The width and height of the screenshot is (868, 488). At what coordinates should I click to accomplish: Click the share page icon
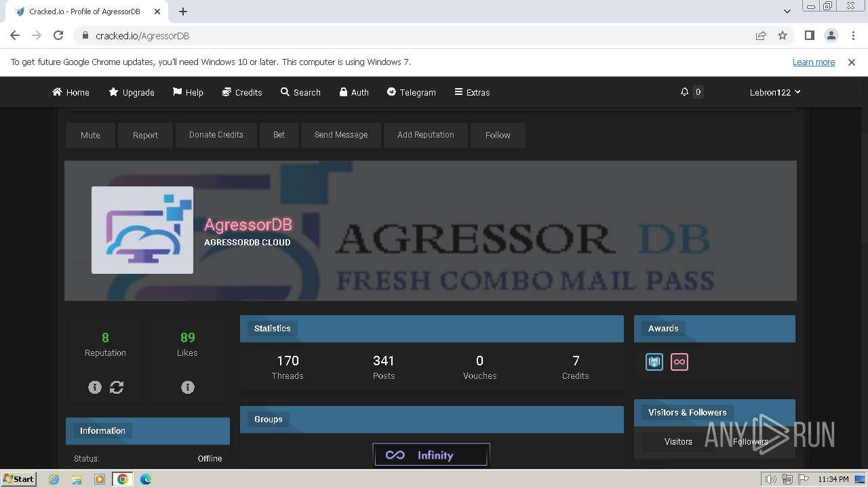tap(761, 35)
